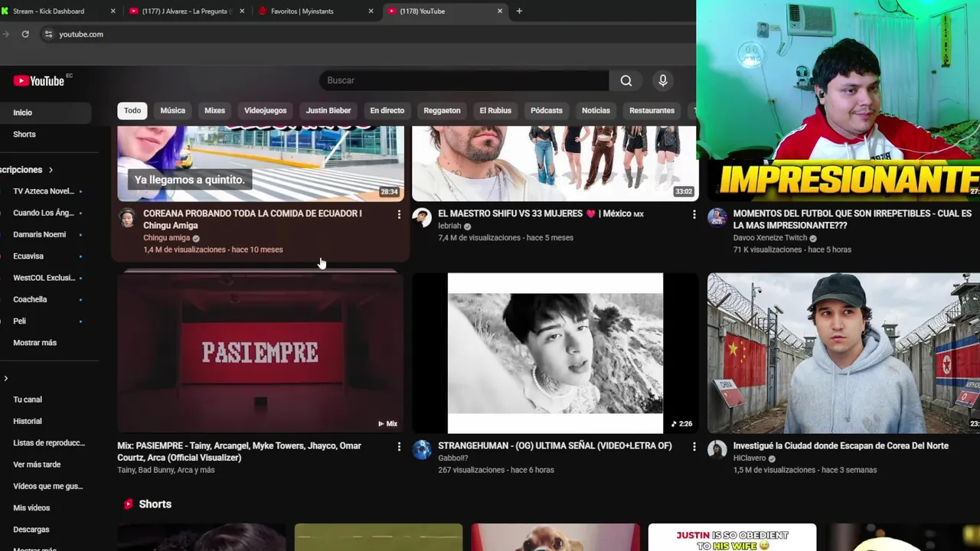Click Davoo Xeneize Twitch channel avatar

point(717,217)
